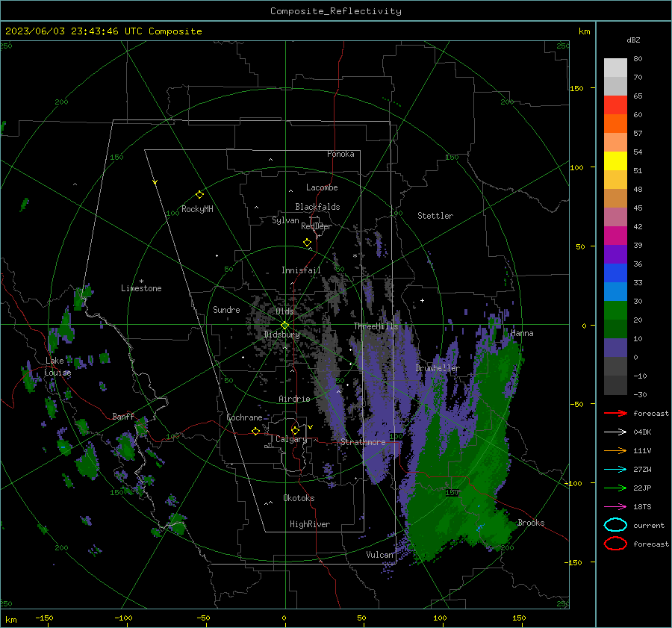Click the red forecast arrow in legend
The image size is (672, 628).
pyautogui.click(x=615, y=413)
